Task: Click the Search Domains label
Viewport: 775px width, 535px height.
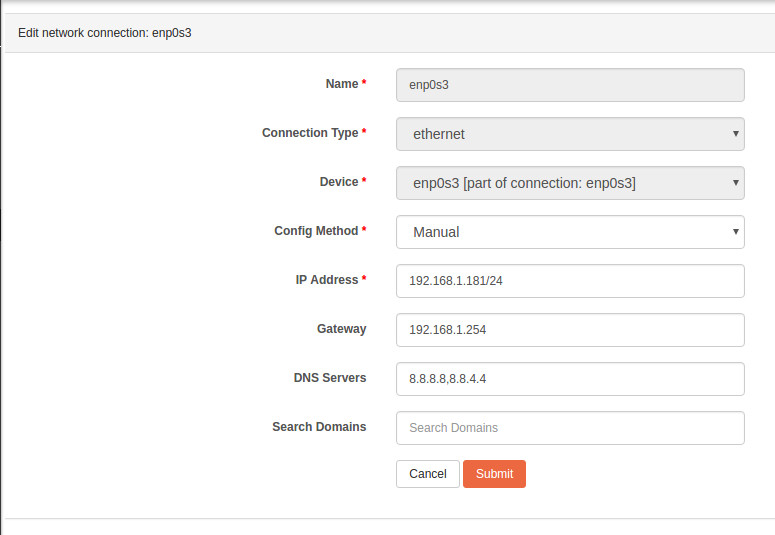Action: (319, 427)
